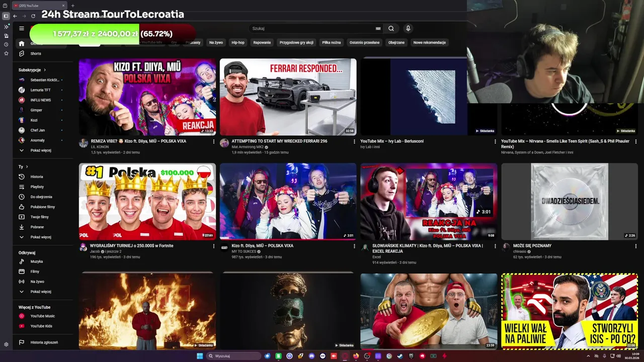Screen dimensions: 644x362
Task: Open a new browser tab with plus
Action: [72, 6]
